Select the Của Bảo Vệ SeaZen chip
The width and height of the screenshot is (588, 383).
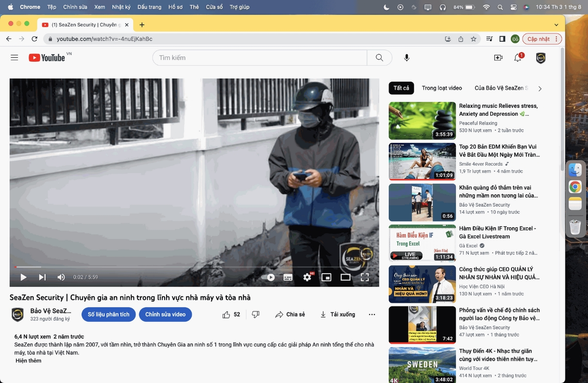[502, 88]
